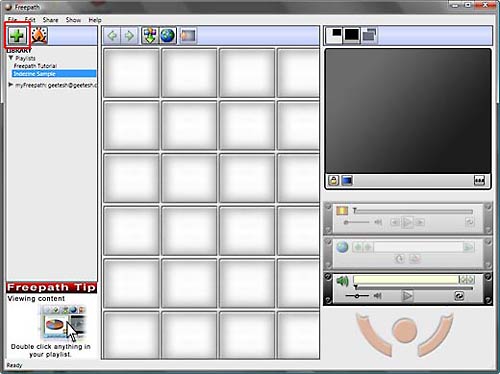Click the forward arrow in the web panel
The height and width of the screenshot is (374, 500).
point(368,247)
